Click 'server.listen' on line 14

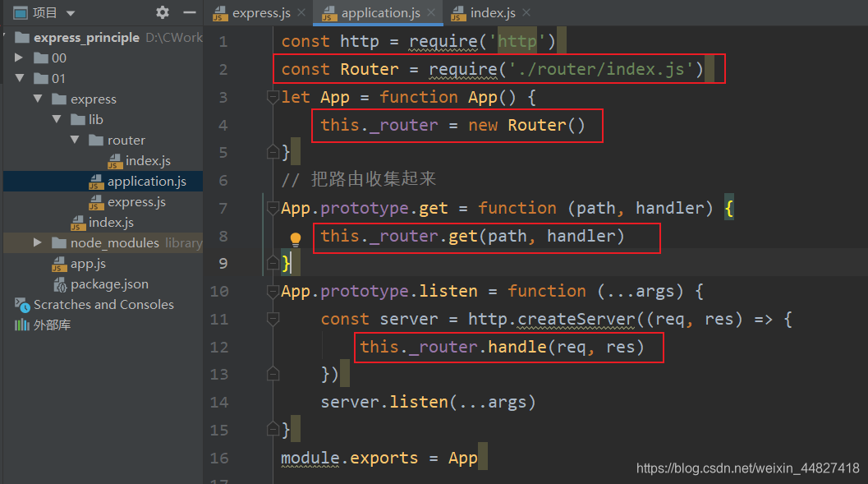[x=384, y=402]
